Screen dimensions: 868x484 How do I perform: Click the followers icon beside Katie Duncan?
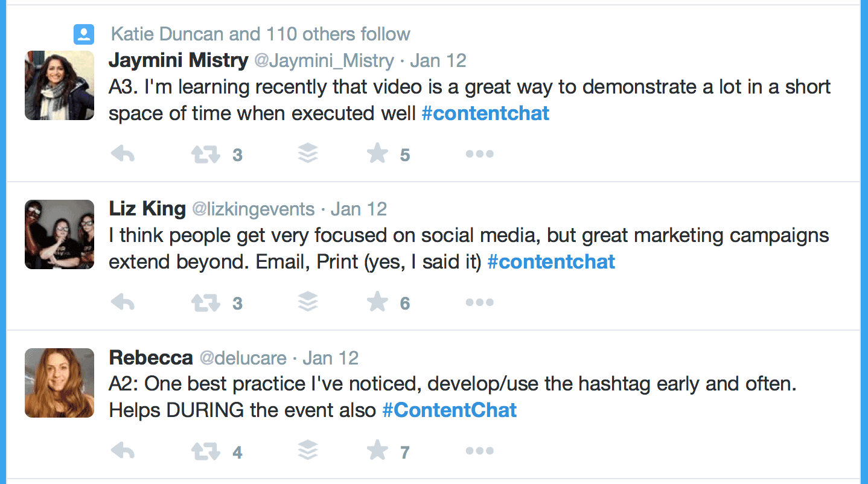click(x=83, y=34)
